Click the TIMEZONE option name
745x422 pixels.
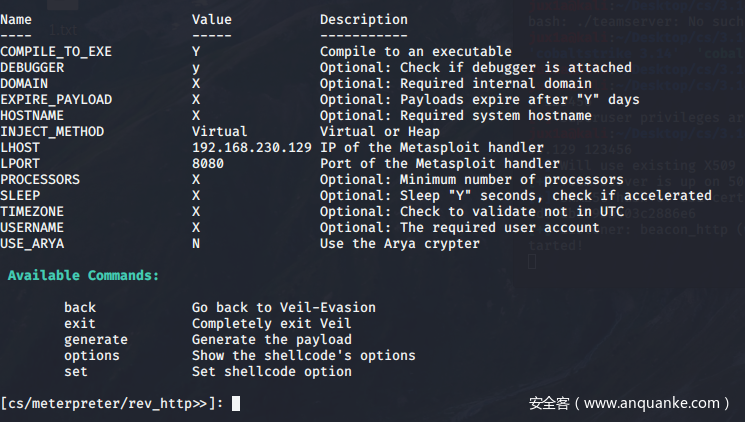tap(32, 212)
